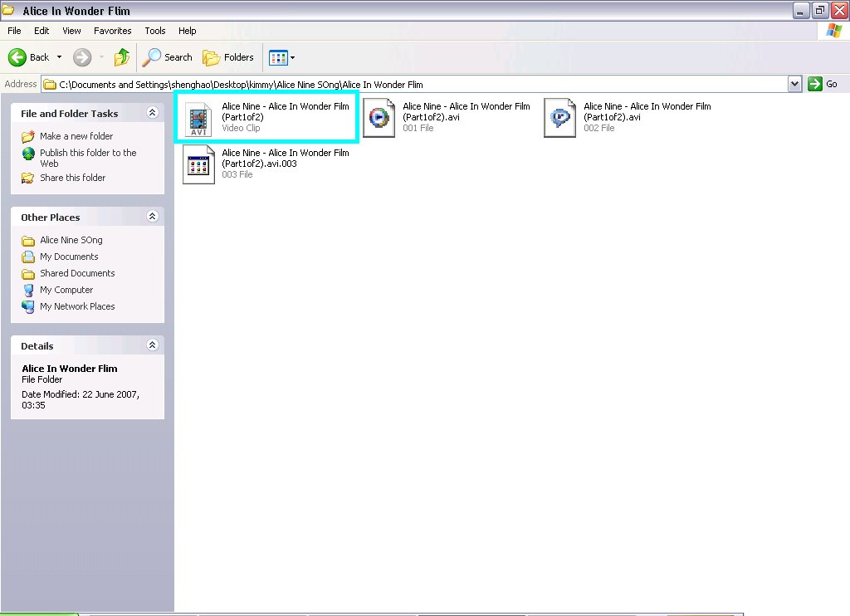Select the 003 File icon
Image resolution: width=850 pixels, height=616 pixels.
coord(198,164)
